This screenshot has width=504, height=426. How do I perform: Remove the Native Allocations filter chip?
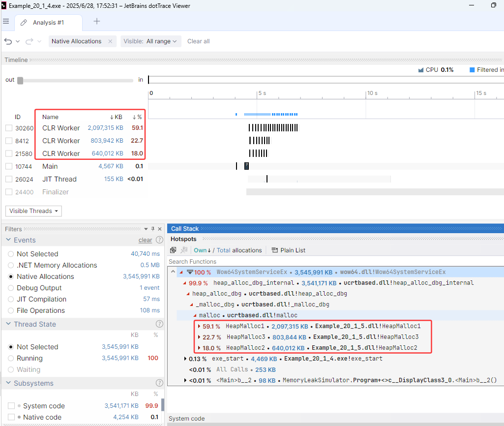point(110,41)
